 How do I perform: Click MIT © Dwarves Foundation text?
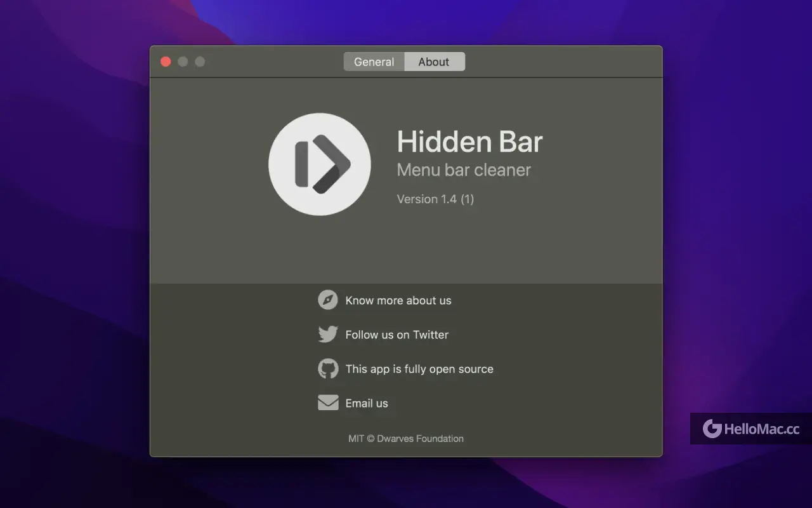point(406,438)
